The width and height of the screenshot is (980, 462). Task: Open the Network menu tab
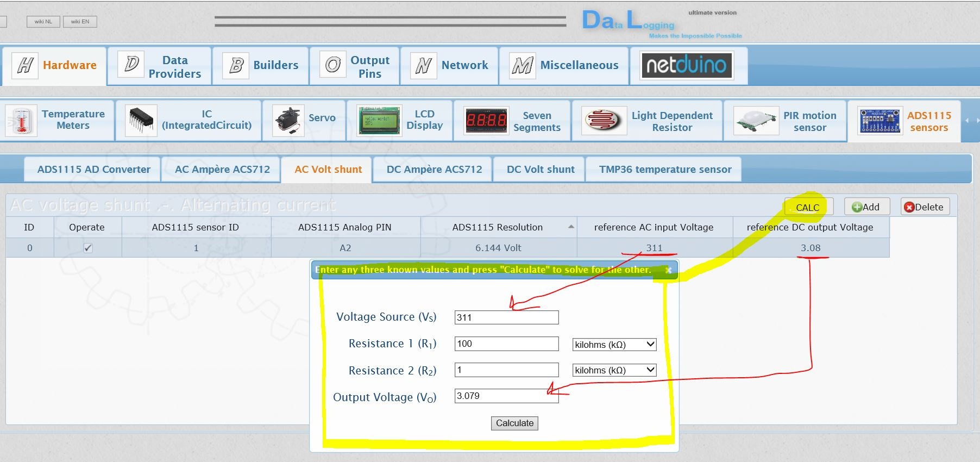[449, 66]
